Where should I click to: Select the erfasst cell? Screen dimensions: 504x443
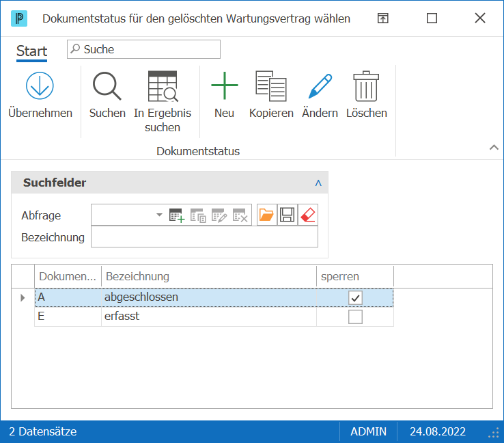[209, 317]
